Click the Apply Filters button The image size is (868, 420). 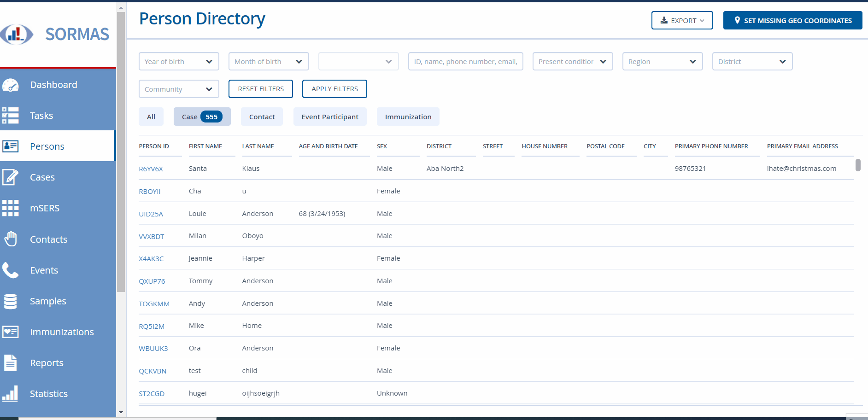tap(334, 89)
